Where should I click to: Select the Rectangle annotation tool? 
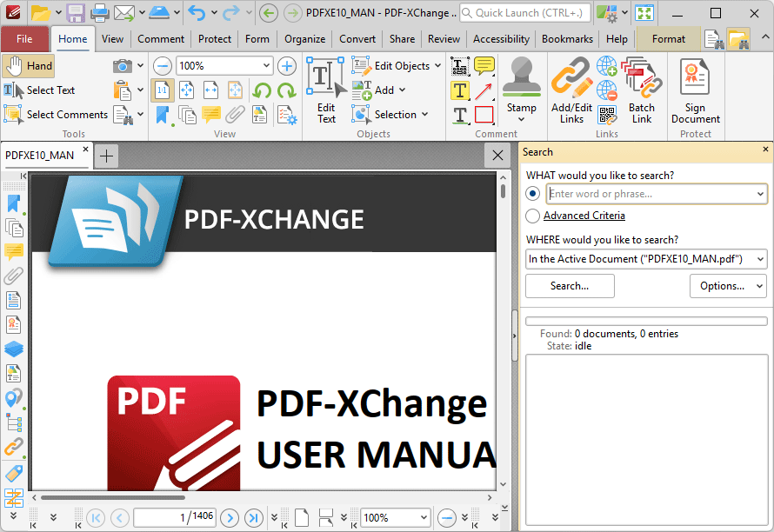click(484, 115)
